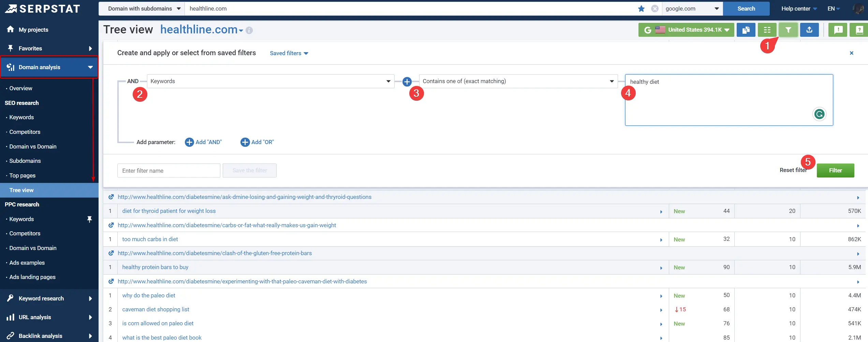The width and height of the screenshot is (868, 342).
Task: Open SEO research Keywords in the sidebar
Action: (x=21, y=117)
